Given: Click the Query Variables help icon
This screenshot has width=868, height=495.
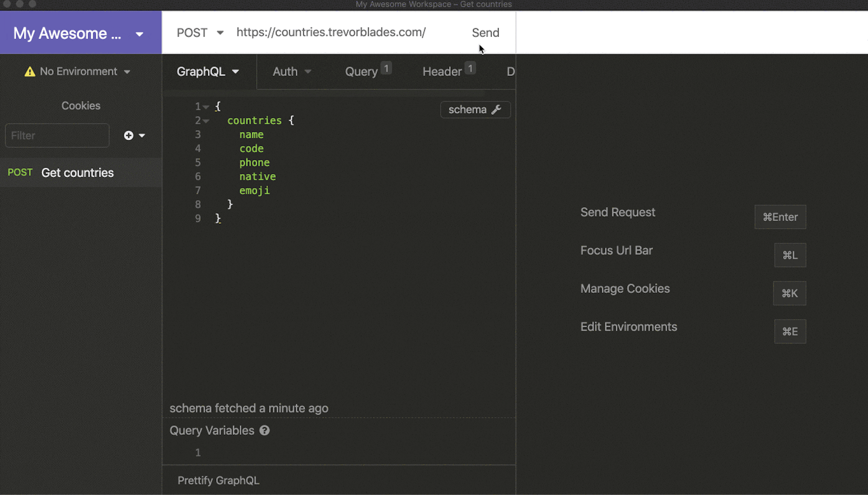Looking at the screenshot, I should click(264, 430).
